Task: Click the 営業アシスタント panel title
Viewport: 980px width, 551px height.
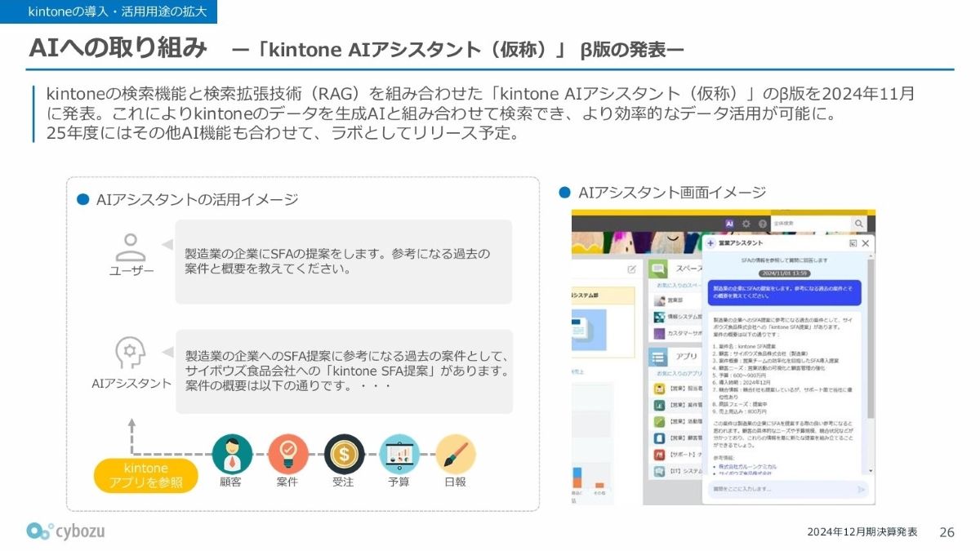Action: tap(741, 243)
